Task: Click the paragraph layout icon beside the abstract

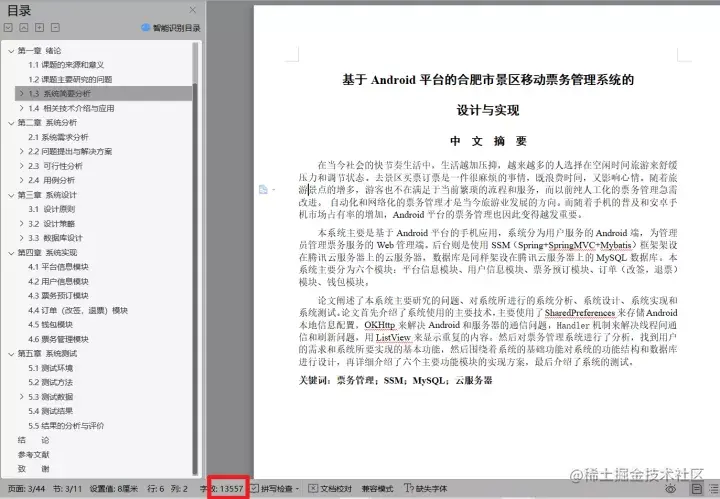Action: tap(263, 190)
